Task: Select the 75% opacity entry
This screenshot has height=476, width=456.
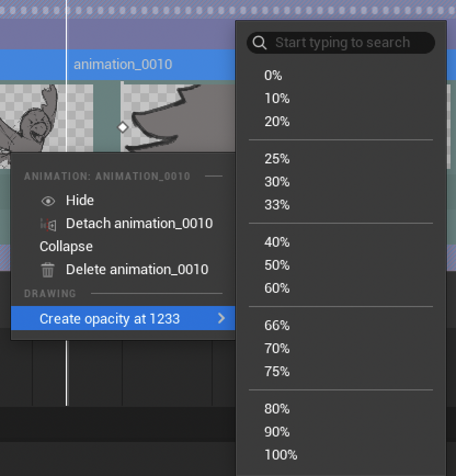Action: (x=277, y=372)
